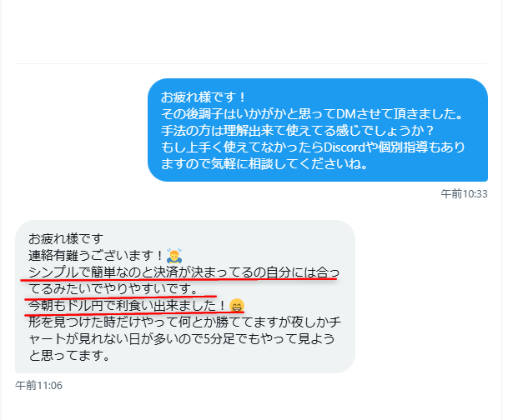Select the blue sent message bubble
This screenshot has width=523, height=420.
pos(318,130)
